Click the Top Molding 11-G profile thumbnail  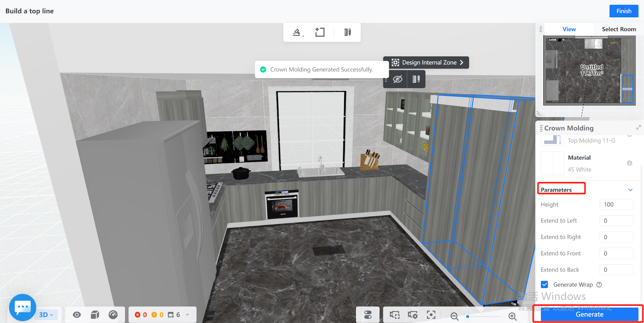pyautogui.click(x=553, y=140)
